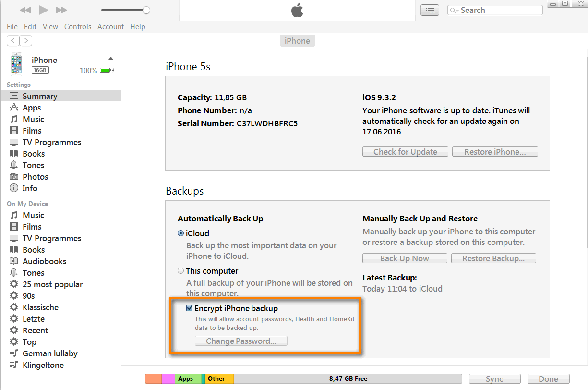Click the rewind playback button
Viewport: 588px width, 390px height.
(x=25, y=10)
